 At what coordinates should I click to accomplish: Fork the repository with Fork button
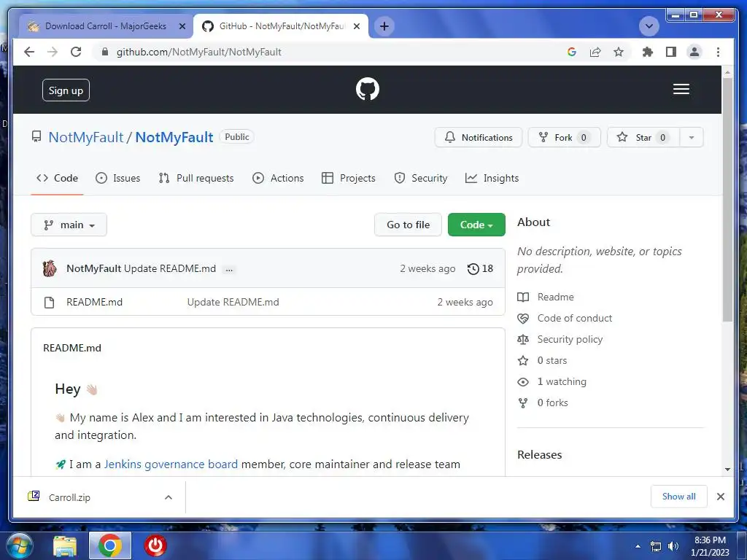[x=564, y=138]
